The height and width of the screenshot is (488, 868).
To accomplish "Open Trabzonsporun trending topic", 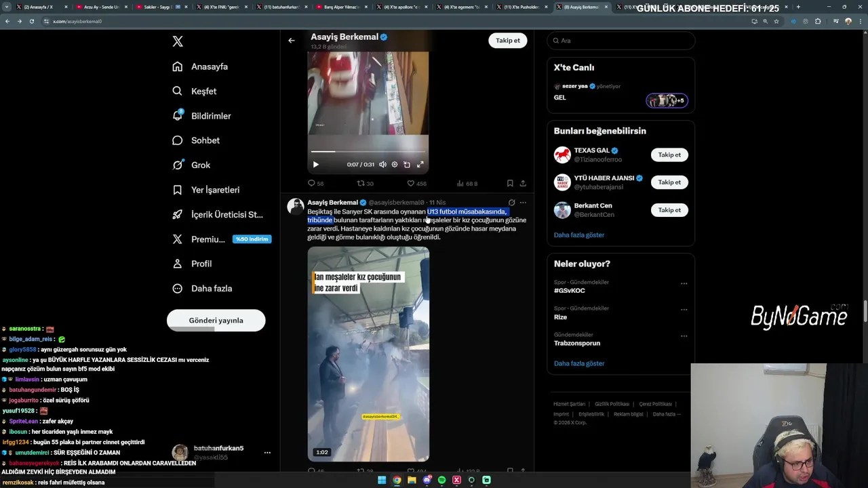I will tap(577, 343).
